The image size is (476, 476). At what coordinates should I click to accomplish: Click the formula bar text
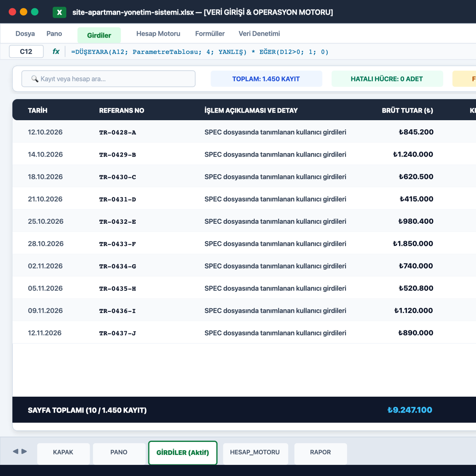click(x=200, y=52)
